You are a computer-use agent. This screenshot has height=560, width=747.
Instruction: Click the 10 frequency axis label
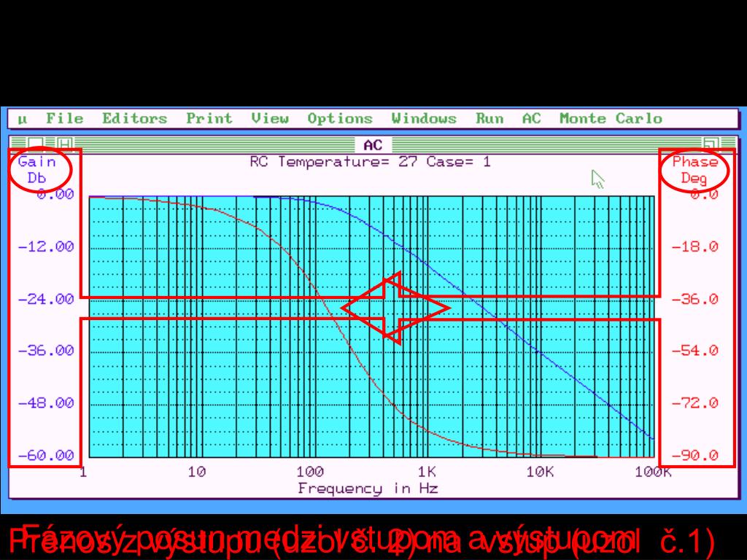(x=197, y=472)
